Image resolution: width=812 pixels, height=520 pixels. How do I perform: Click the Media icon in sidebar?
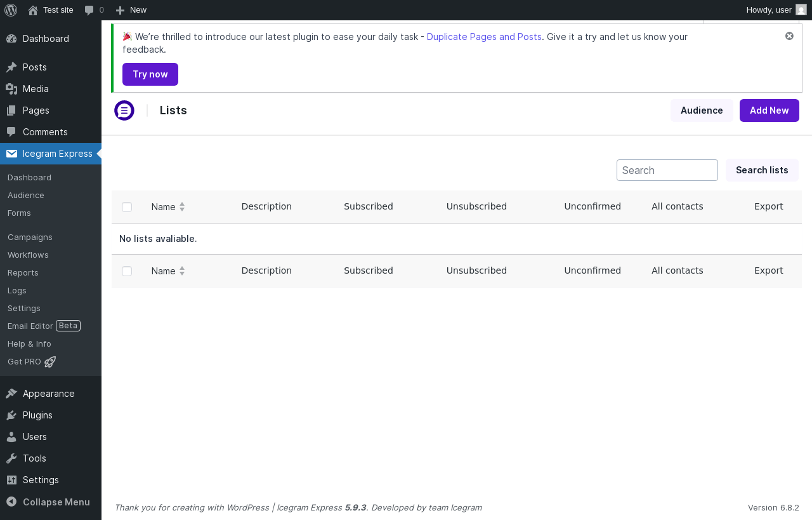click(11, 89)
